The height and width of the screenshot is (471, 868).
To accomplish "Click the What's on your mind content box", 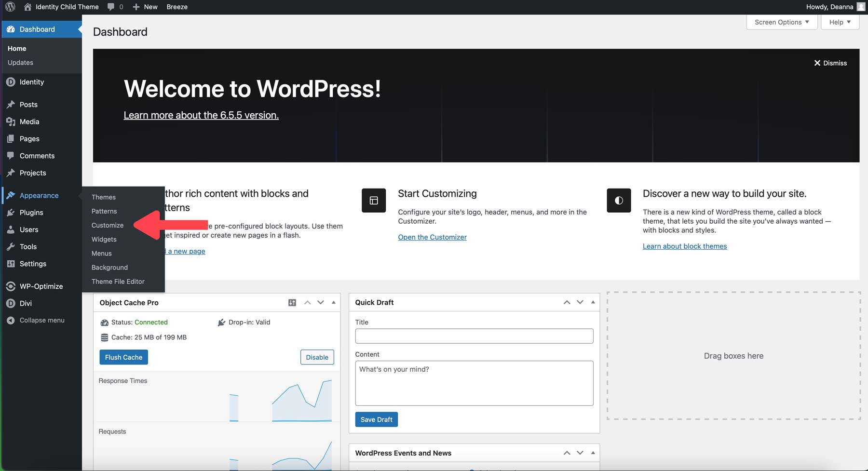I will coord(474,383).
